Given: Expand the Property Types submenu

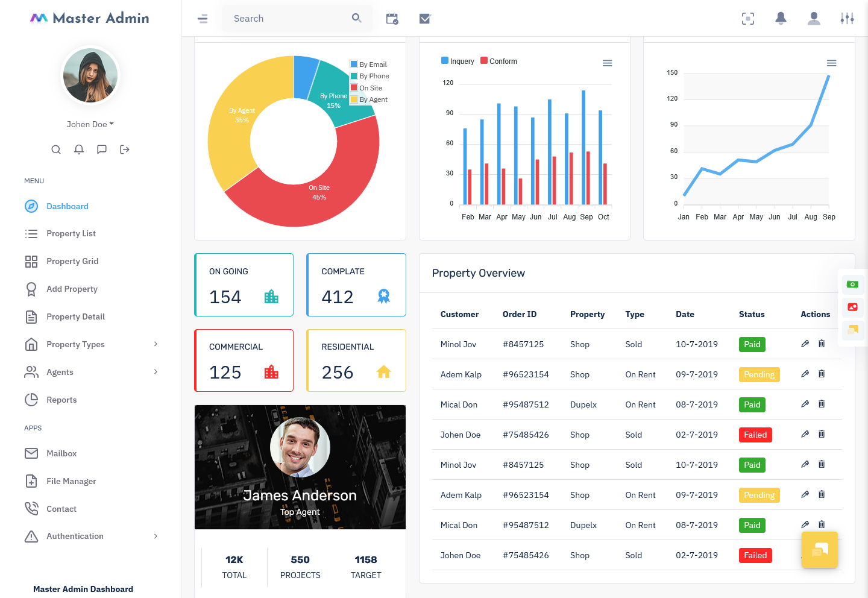Looking at the screenshot, I should [90, 344].
